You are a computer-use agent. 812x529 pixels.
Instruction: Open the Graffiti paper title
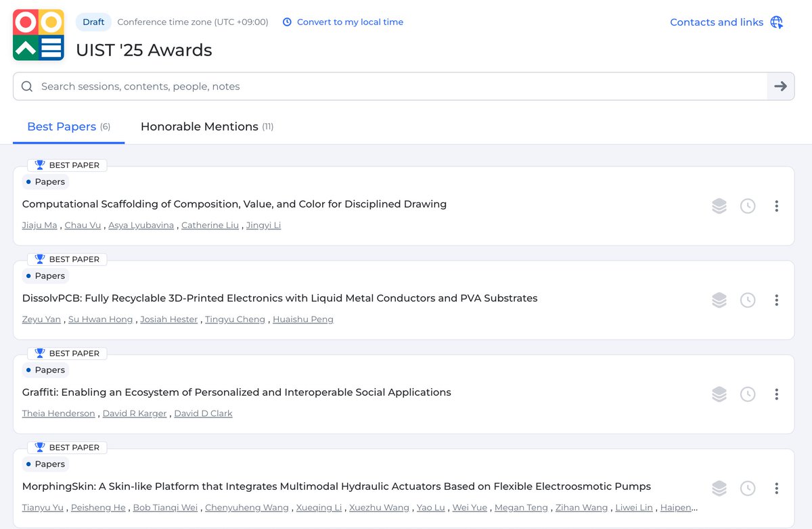coord(236,392)
